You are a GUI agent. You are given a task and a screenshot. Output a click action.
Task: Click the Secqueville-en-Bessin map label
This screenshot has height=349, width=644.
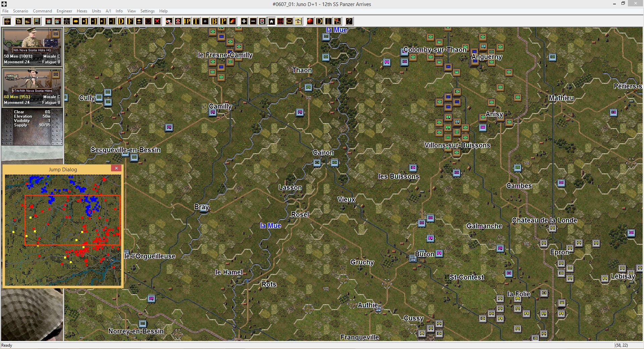coord(126,150)
